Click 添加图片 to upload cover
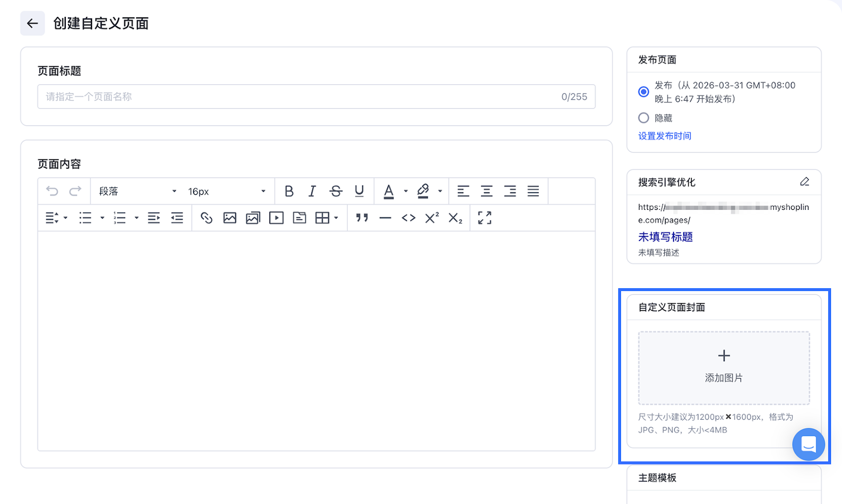842x504 pixels. click(x=724, y=367)
